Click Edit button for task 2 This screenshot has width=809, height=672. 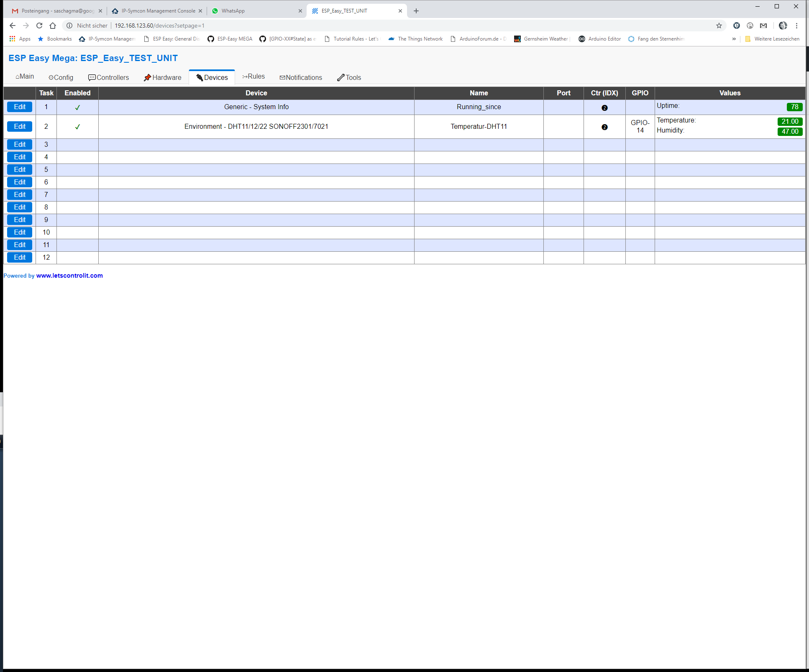[19, 126]
